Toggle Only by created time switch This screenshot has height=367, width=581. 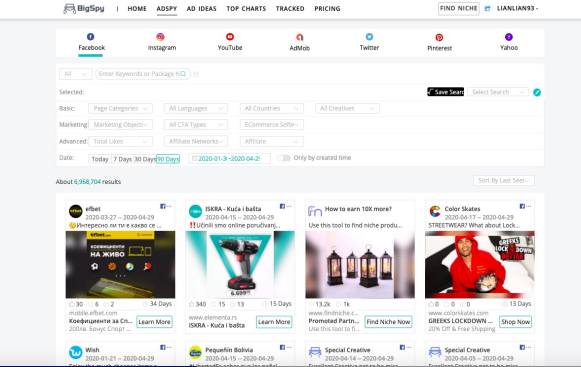point(284,158)
